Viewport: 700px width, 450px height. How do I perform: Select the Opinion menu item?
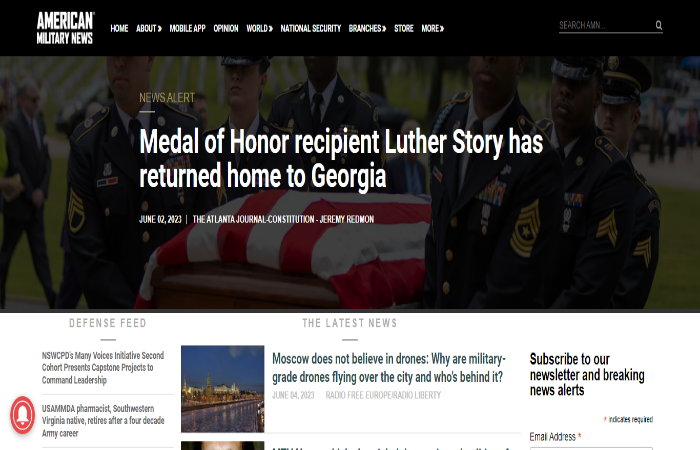coord(226,29)
